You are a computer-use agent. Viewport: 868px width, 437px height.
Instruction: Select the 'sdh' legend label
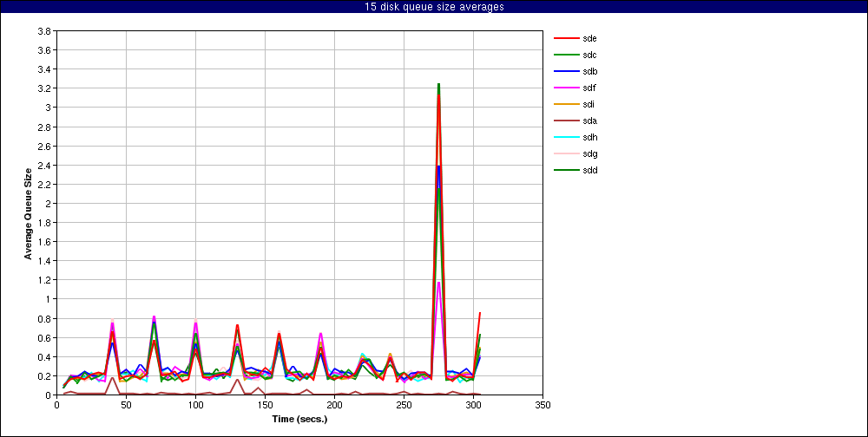coord(589,137)
